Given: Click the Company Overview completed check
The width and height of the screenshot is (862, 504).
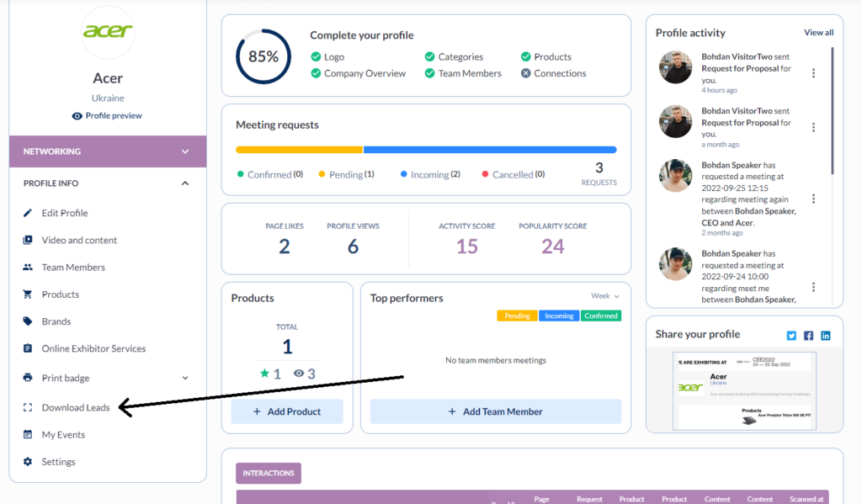Looking at the screenshot, I should pyautogui.click(x=316, y=73).
